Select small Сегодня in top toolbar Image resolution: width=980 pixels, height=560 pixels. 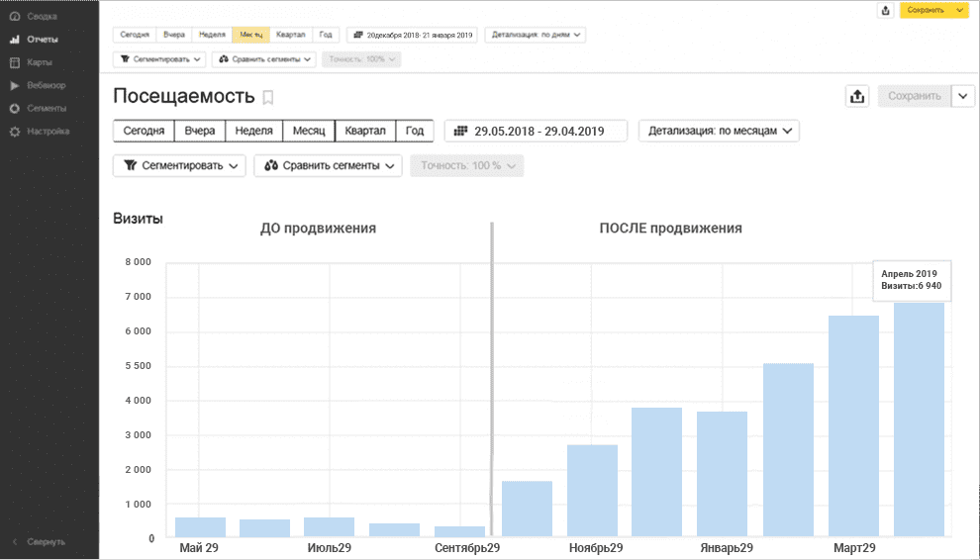135,35
